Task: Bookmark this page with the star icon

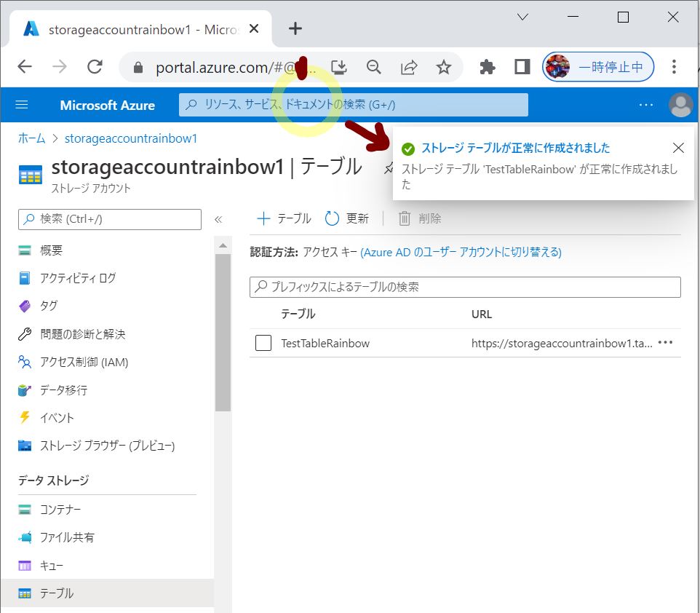Action: 444,67
